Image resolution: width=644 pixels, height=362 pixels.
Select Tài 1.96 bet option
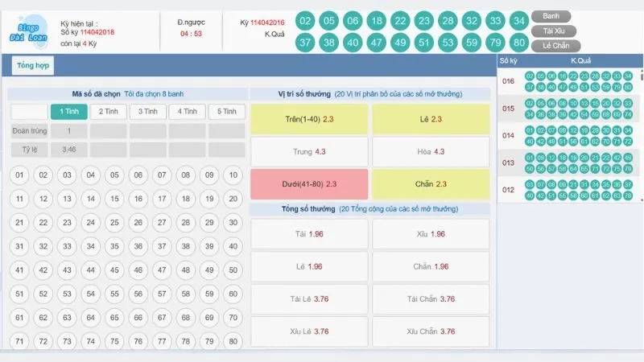click(309, 234)
